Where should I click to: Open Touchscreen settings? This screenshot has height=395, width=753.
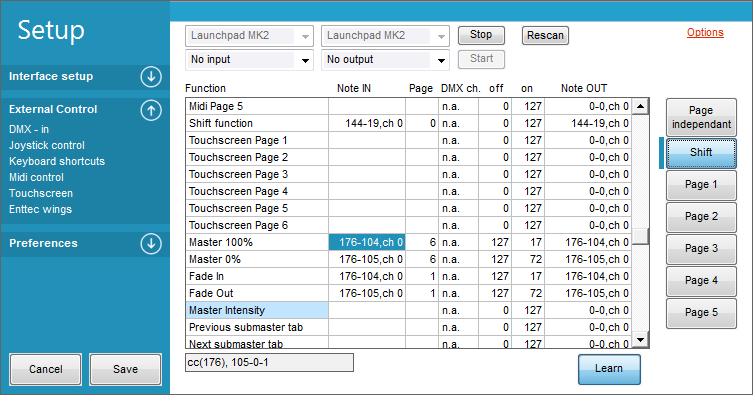coord(41,193)
